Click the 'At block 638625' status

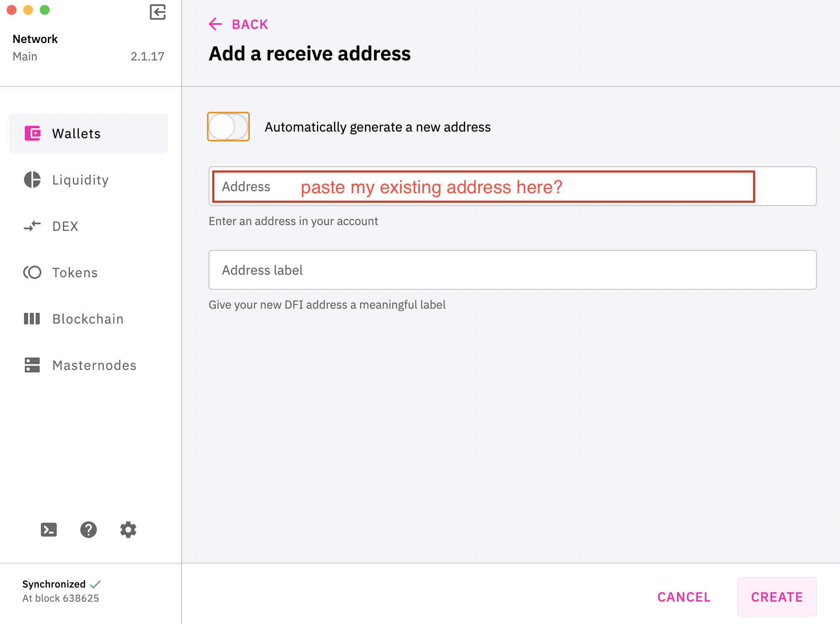click(x=61, y=598)
